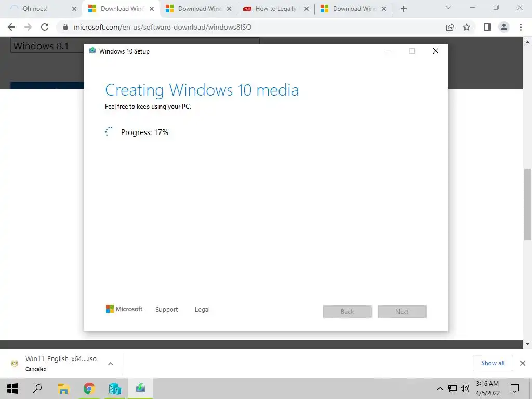Open a new tab with the plus button

pyautogui.click(x=403, y=9)
